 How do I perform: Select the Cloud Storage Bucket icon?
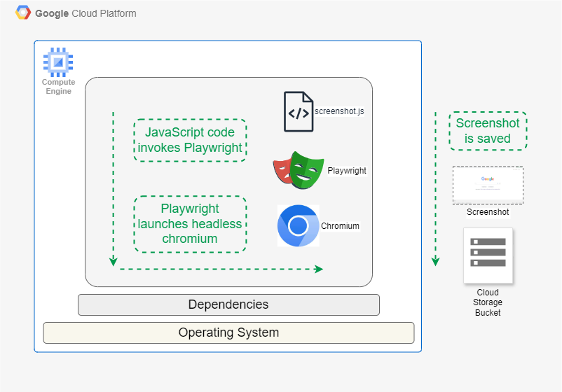488,255
